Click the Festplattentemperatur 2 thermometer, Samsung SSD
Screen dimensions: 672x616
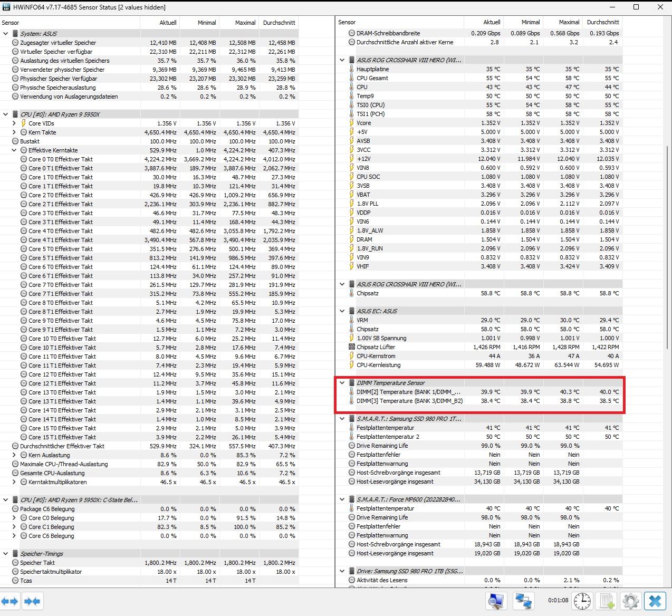pos(352,437)
